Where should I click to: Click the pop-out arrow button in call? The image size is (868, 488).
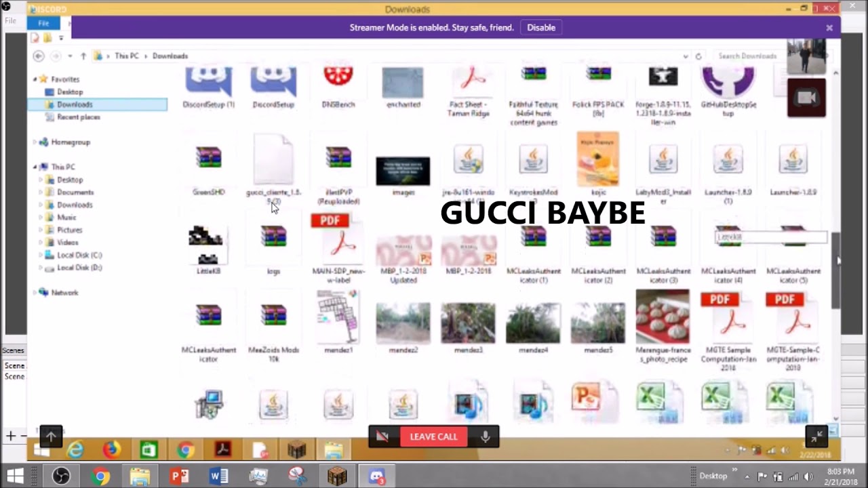(x=51, y=436)
